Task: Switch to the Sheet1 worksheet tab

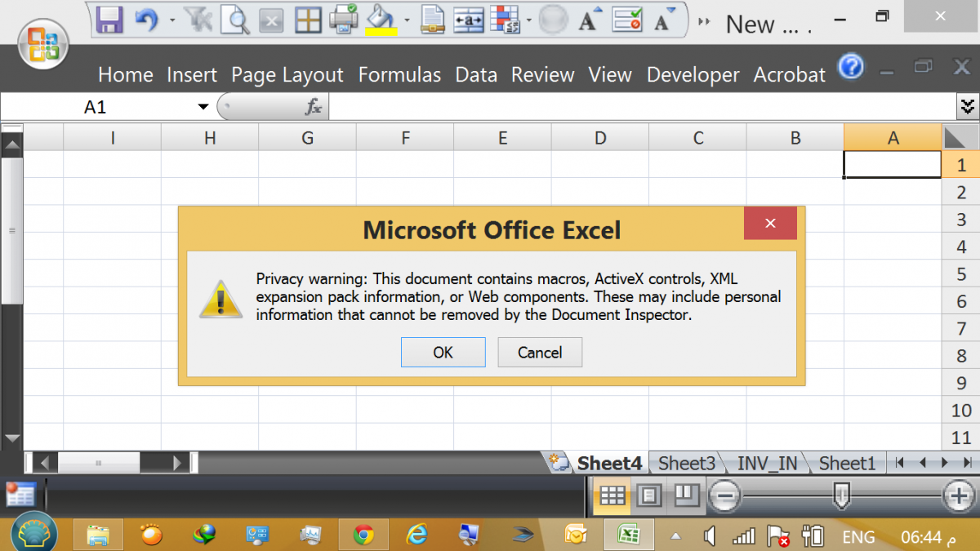Action: pos(847,463)
